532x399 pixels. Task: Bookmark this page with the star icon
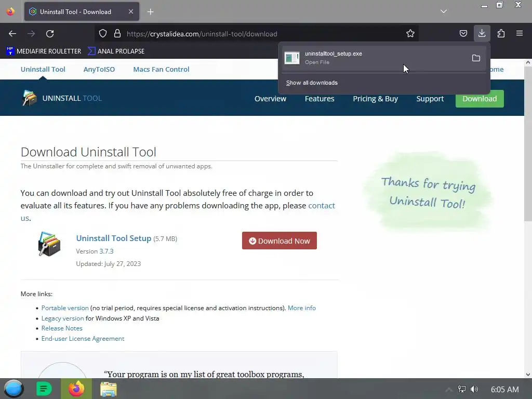(x=410, y=34)
